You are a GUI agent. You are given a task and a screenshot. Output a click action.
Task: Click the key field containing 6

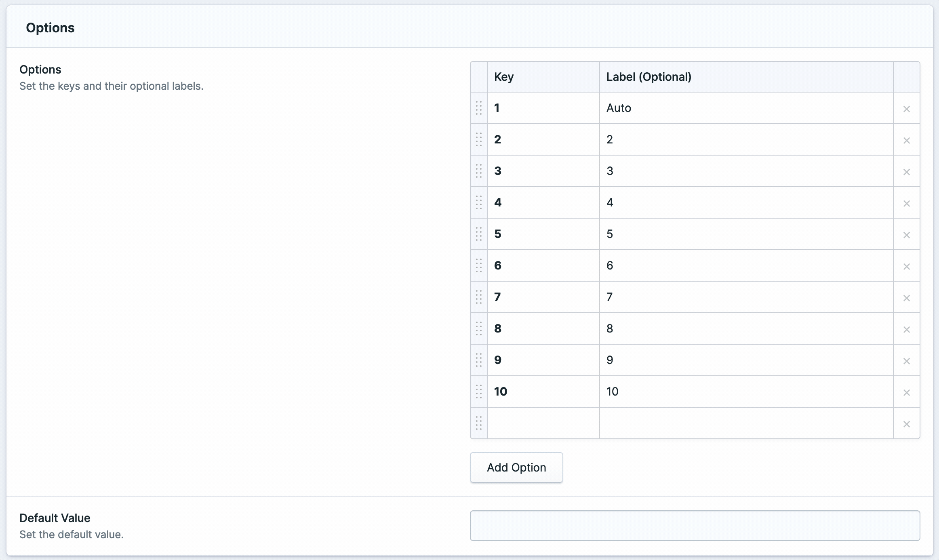543,265
